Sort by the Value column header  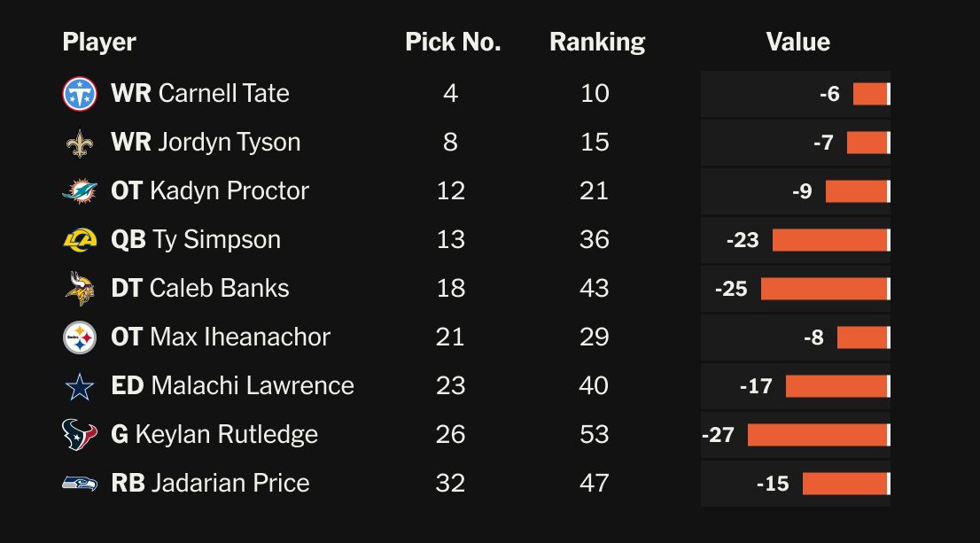(797, 43)
